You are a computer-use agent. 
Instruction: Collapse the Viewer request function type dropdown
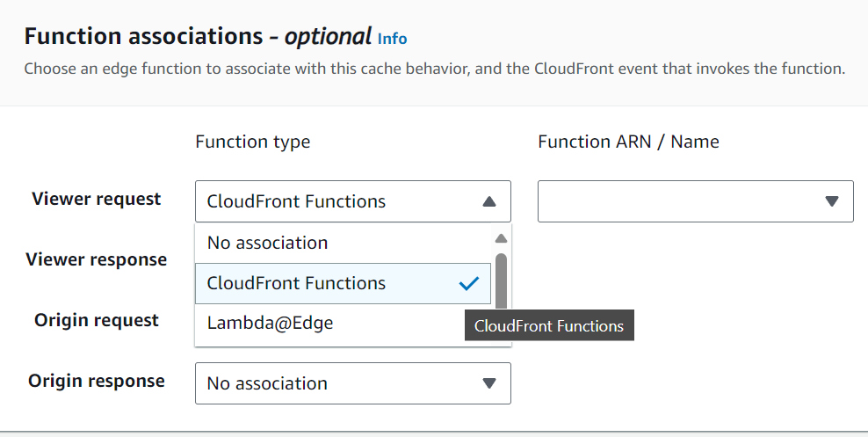tap(351, 201)
